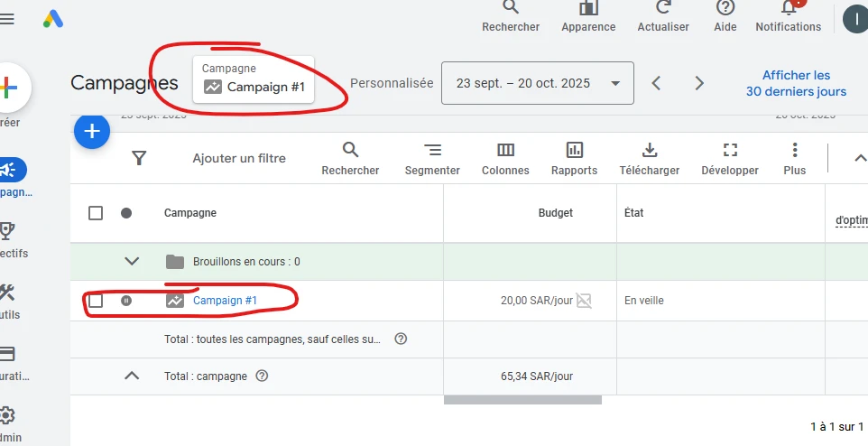The height and width of the screenshot is (446, 868).
Task: Open the date range dropdown
Action: [x=537, y=83]
